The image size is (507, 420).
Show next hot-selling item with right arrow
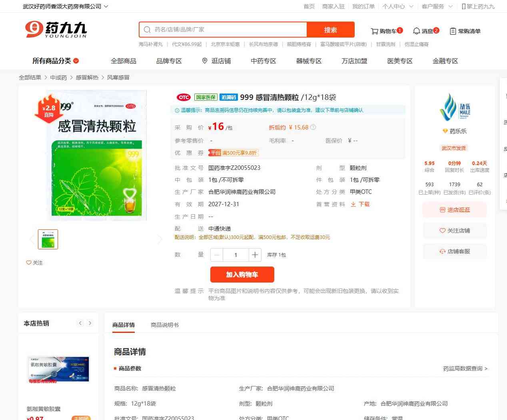tap(90, 323)
